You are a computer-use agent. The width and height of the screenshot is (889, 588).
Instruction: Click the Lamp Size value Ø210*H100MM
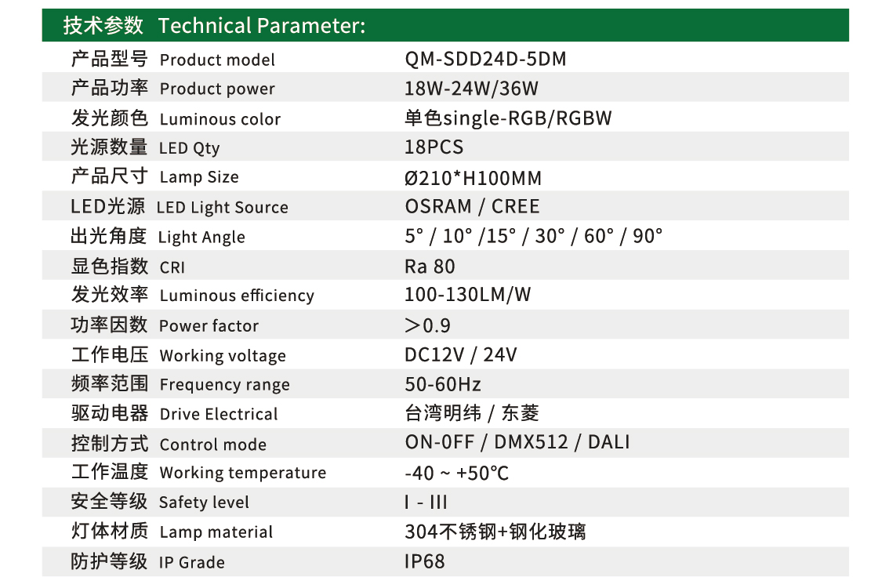[x=473, y=178]
